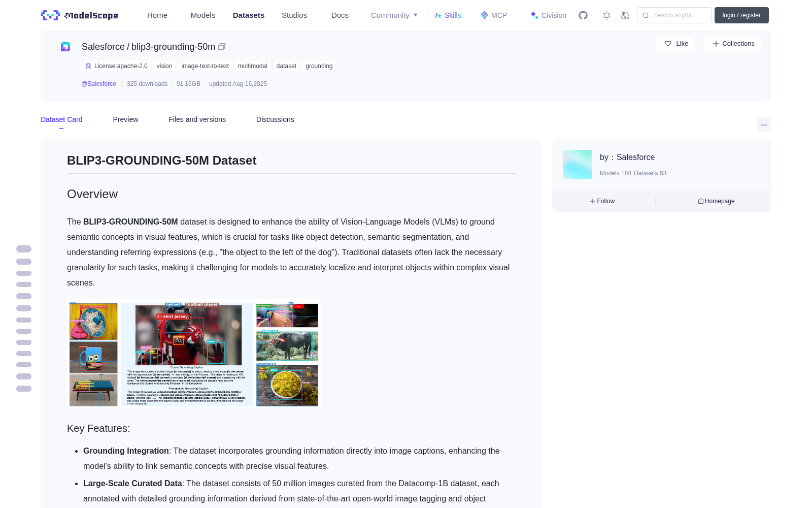Click 'Datasets 63' count text
Screen dimensions: 812x508
pos(650,173)
